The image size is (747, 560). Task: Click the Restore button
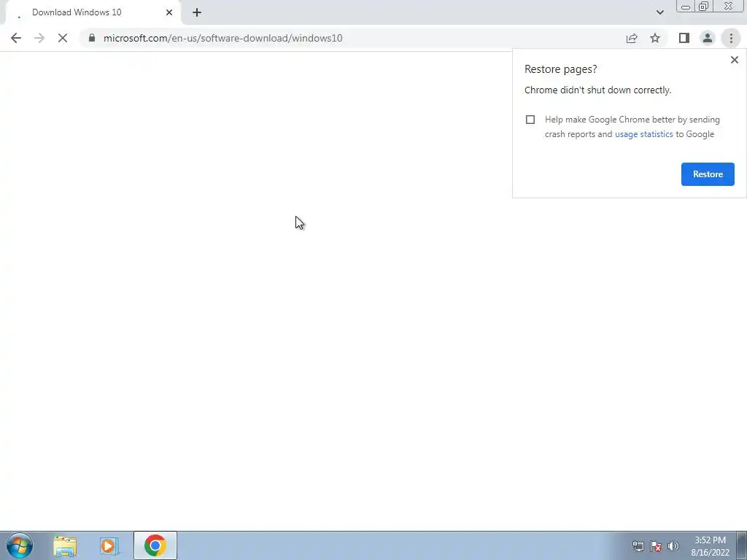[708, 174]
